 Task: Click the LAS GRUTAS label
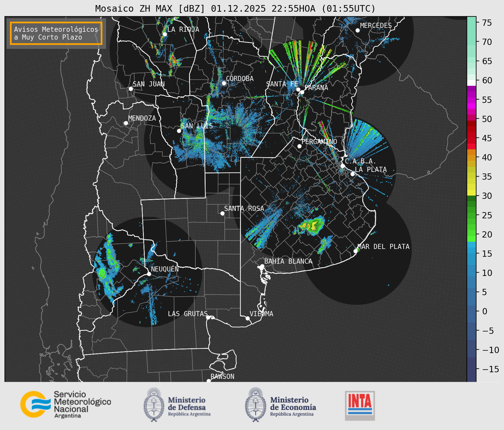[188, 314]
